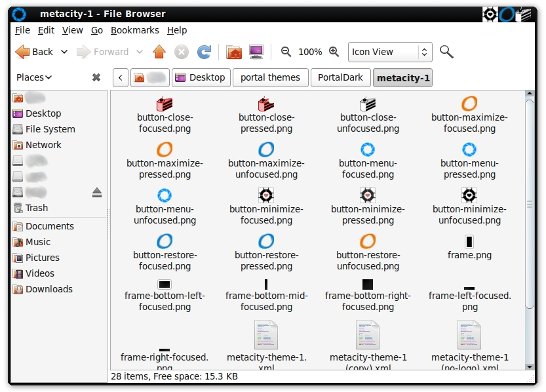Screen dimensions: 546x392
Task: Zoom out with the minus magnifier
Action: (x=286, y=52)
